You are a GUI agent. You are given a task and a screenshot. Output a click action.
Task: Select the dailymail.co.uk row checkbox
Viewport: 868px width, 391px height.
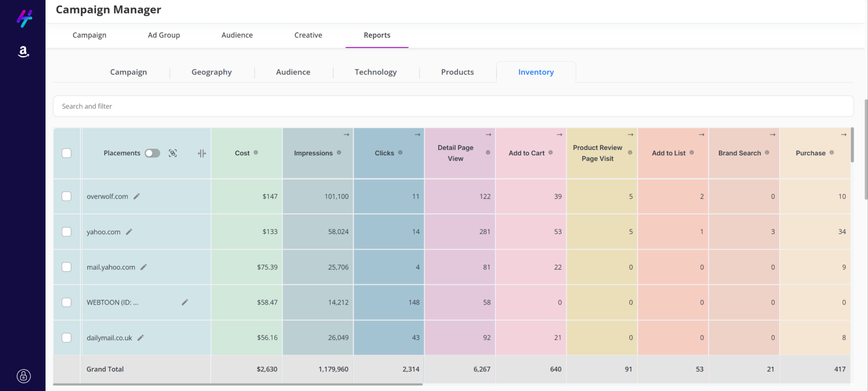(x=66, y=337)
